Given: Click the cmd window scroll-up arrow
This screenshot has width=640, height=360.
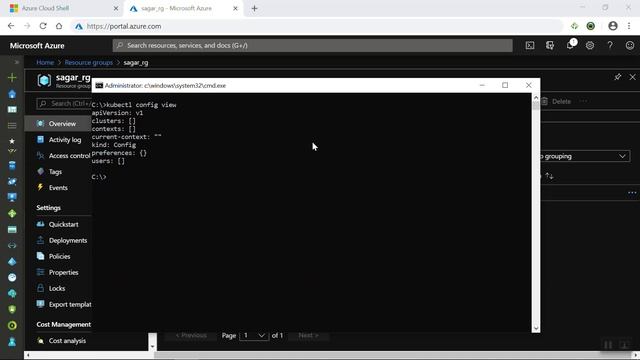Looking at the screenshot, I should pos(536,98).
